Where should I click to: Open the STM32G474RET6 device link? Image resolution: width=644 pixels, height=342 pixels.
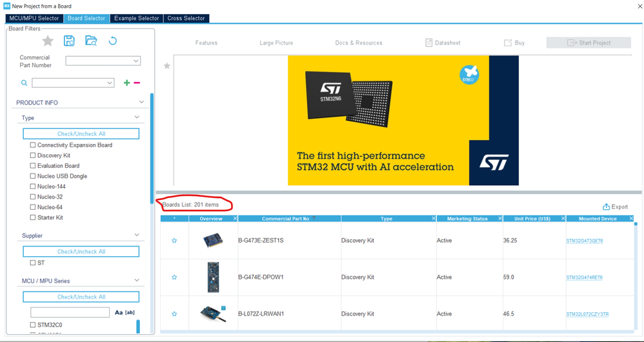(x=585, y=277)
